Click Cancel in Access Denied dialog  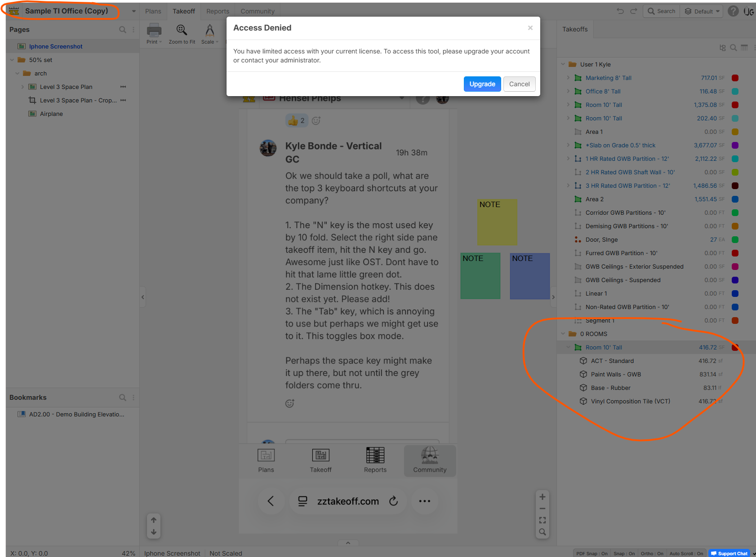(x=519, y=84)
